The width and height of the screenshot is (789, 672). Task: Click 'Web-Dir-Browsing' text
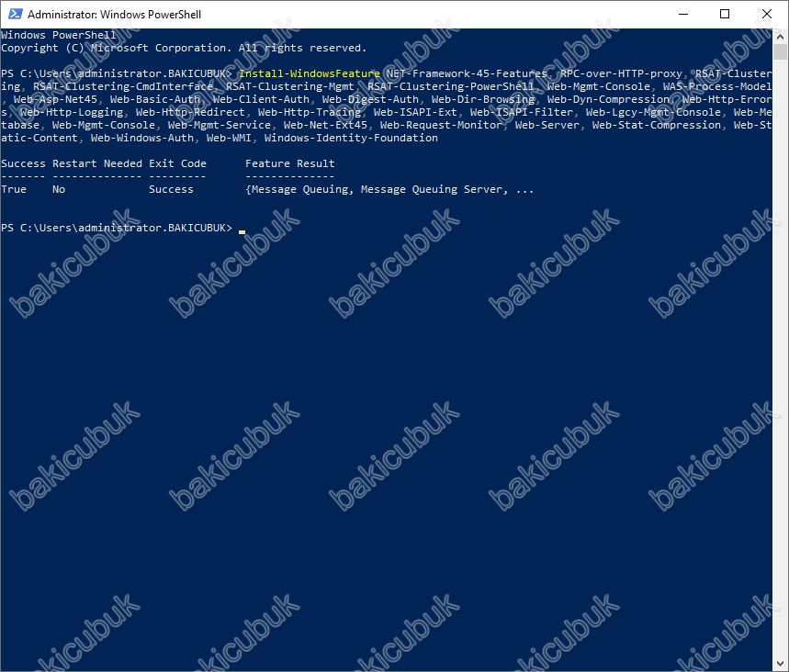(482, 99)
